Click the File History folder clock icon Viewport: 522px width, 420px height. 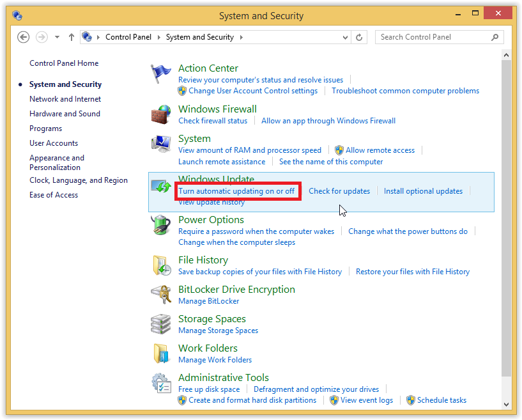coord(162,265)
